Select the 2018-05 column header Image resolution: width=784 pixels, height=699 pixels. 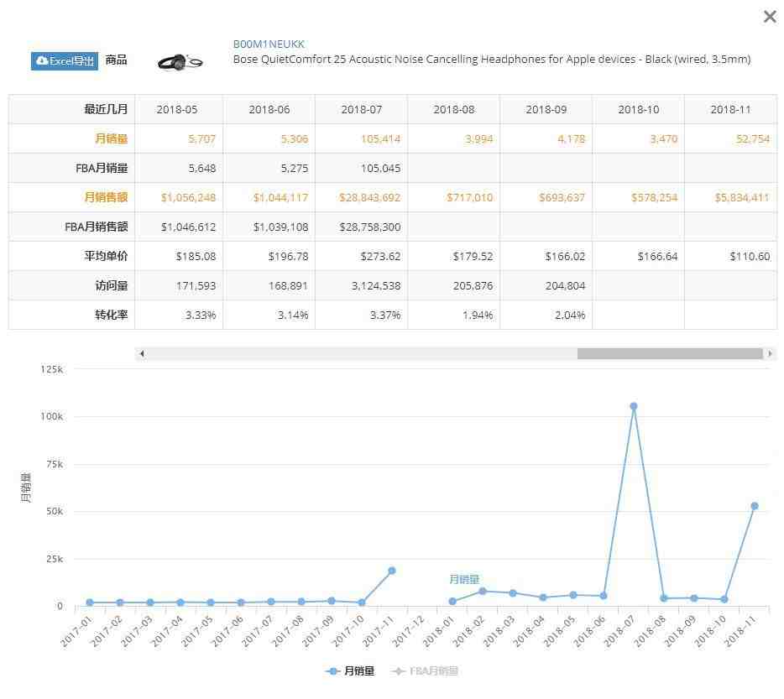click(x=177, y=109)
